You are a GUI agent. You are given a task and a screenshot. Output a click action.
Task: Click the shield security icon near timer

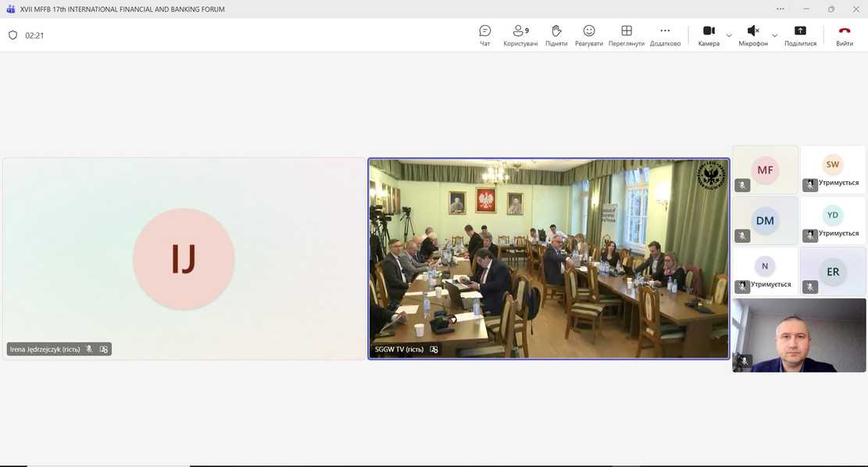(13, 35)
